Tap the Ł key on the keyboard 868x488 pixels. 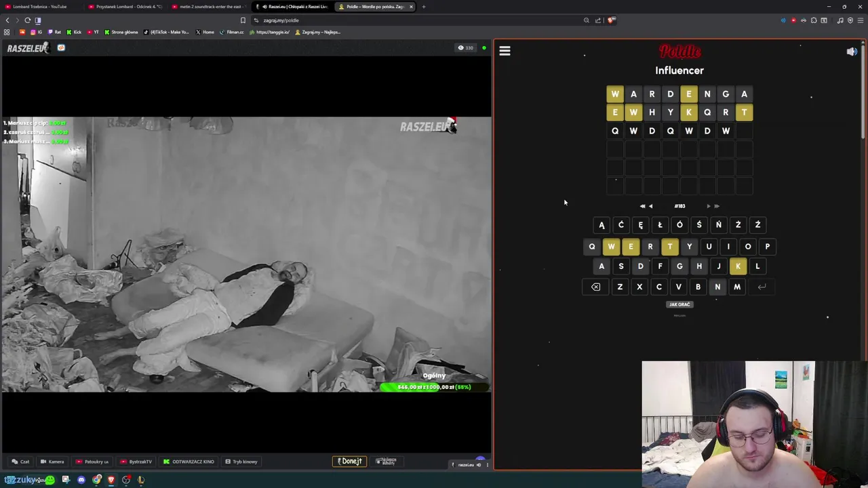point(660,225)
